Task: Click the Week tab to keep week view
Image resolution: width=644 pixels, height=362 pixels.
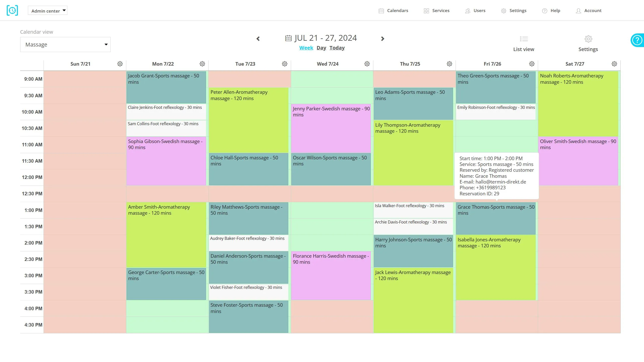Action: point(306,47)
